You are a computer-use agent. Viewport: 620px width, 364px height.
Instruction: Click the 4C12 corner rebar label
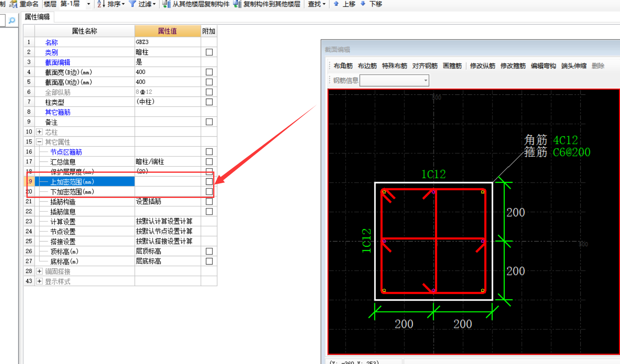tap(565, 140)
